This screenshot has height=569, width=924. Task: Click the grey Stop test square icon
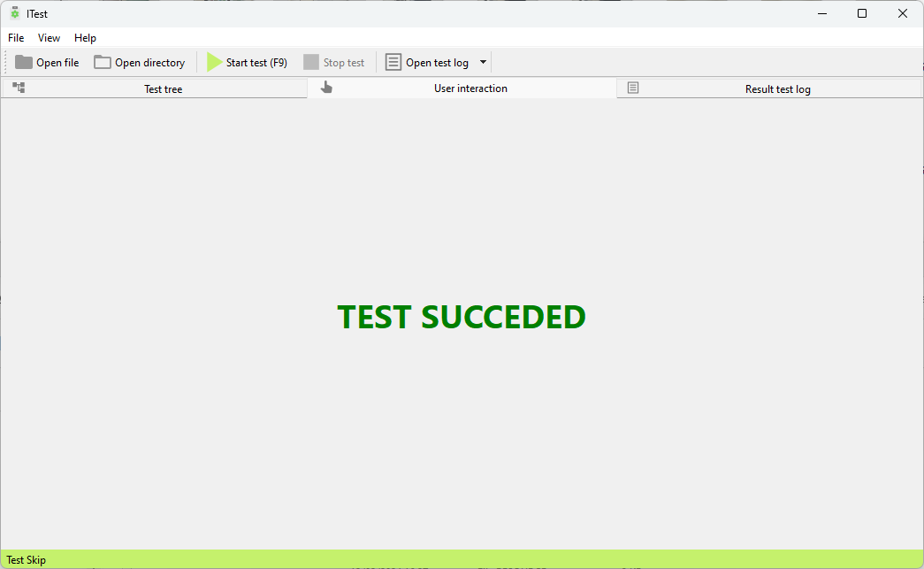[311, 62]
